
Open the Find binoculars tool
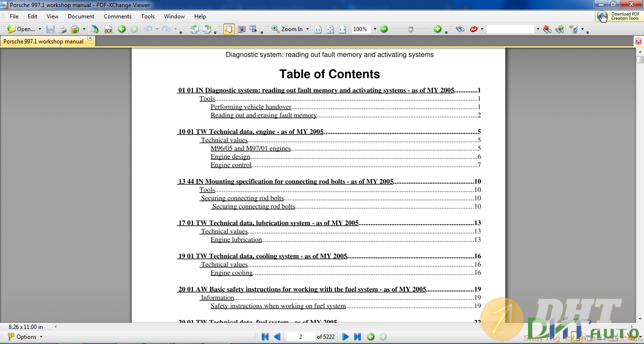tap(461, 29)
